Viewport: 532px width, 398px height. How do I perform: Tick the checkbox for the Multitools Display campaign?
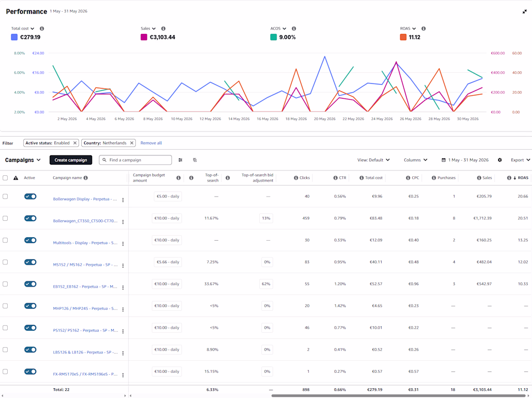tap(5, 240)
